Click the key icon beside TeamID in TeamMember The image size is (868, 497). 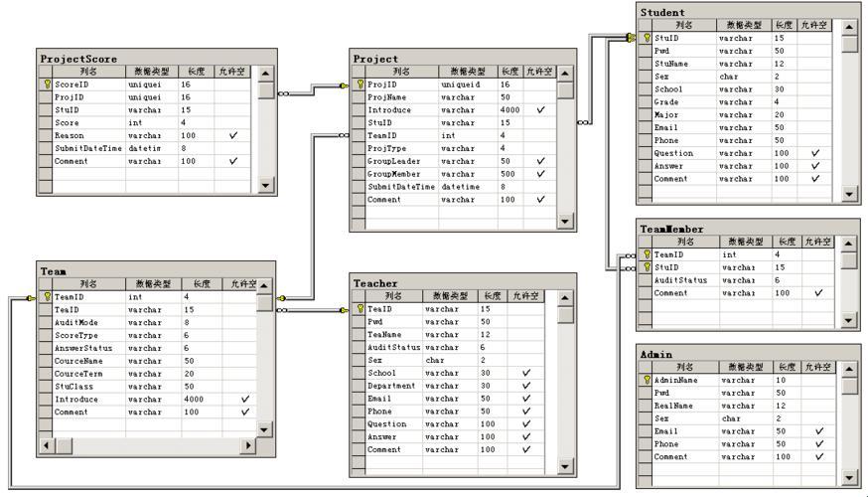click(647, 254)
